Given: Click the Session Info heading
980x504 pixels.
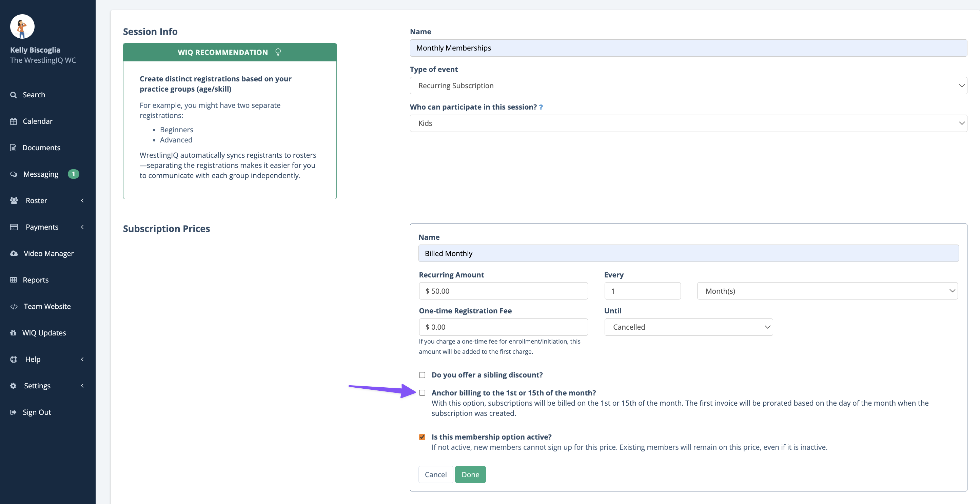Looking at the screenshot, I should point(150,32).
